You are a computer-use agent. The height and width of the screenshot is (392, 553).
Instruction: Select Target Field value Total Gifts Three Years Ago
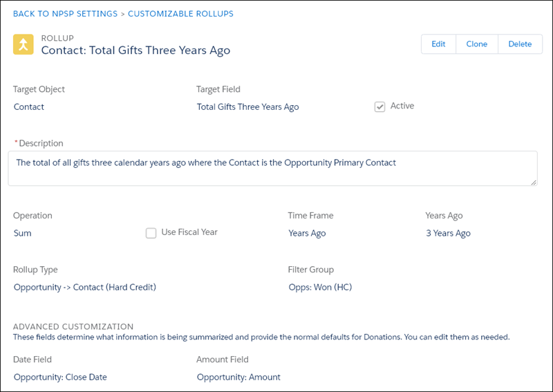pyautogui.click(x=247, y=107)
